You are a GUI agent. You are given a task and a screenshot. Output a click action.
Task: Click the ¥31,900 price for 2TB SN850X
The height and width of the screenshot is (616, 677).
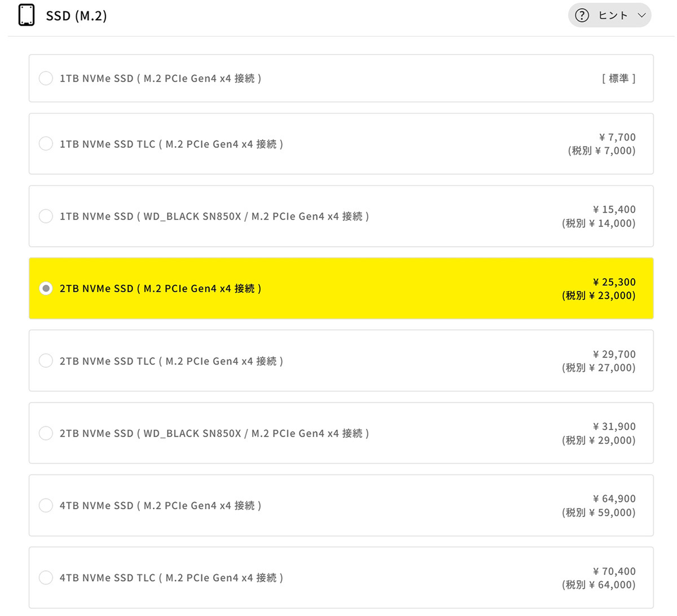click(x=614, y=426)
